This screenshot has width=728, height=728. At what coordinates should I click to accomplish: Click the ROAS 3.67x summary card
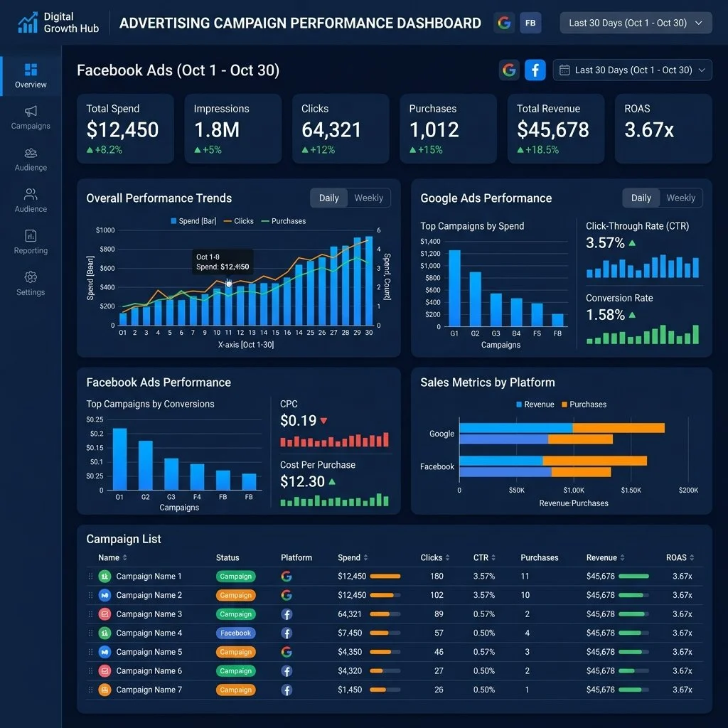pos(663,129)
